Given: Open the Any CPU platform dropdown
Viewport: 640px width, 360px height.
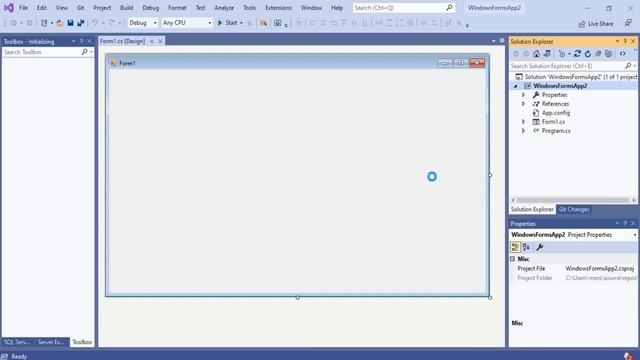Looking at the screenshot, I should point(210,23).
